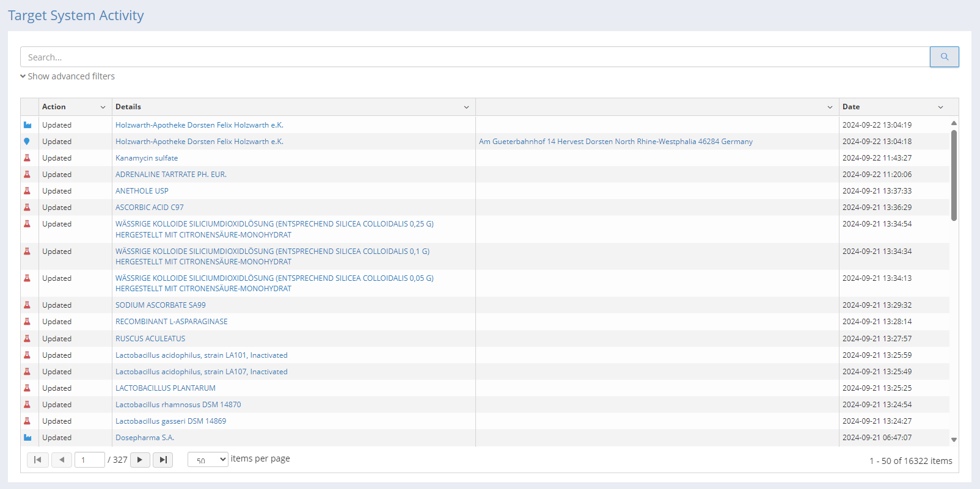Open the Am Gueterbahnhof 14 address link

[x=615, y=142]
